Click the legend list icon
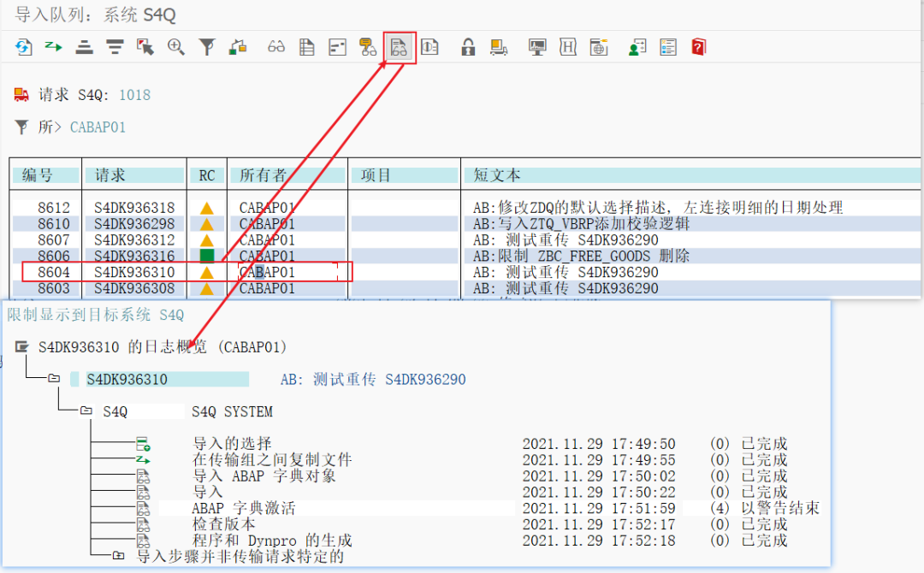Screen dimensions: 924x573 pyautogui.click(x=668, y=47)
